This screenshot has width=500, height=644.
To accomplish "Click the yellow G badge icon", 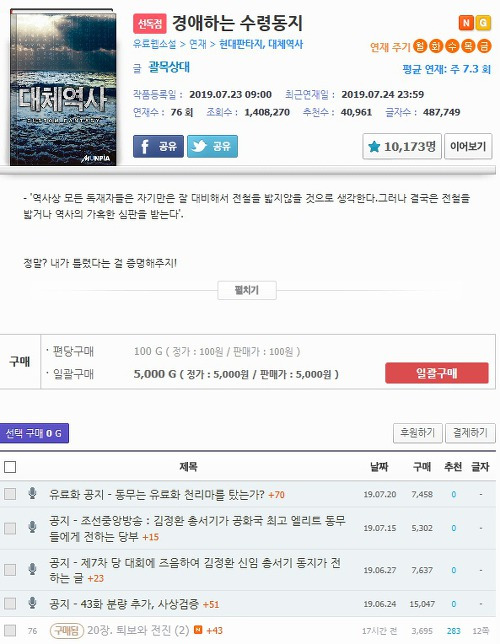I will 483,23.
